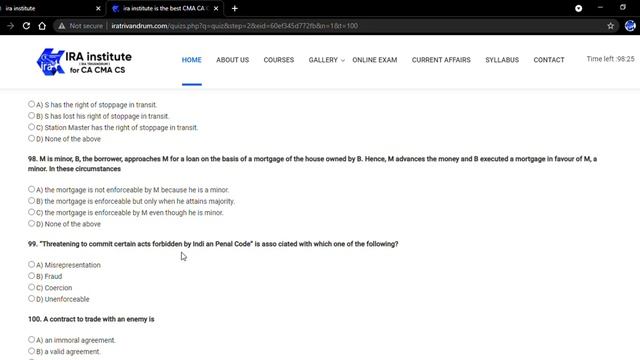Click the 'Time left' countdown text

coord(610,59)
